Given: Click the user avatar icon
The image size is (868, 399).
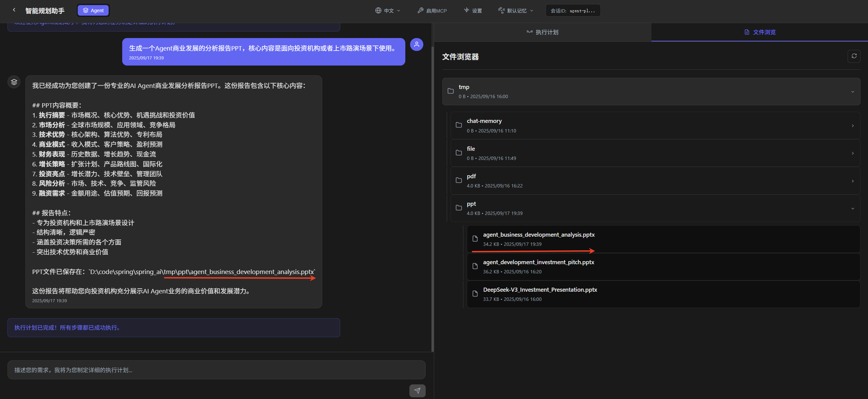Looking at the screenshot, I should [x=417, y=44].
